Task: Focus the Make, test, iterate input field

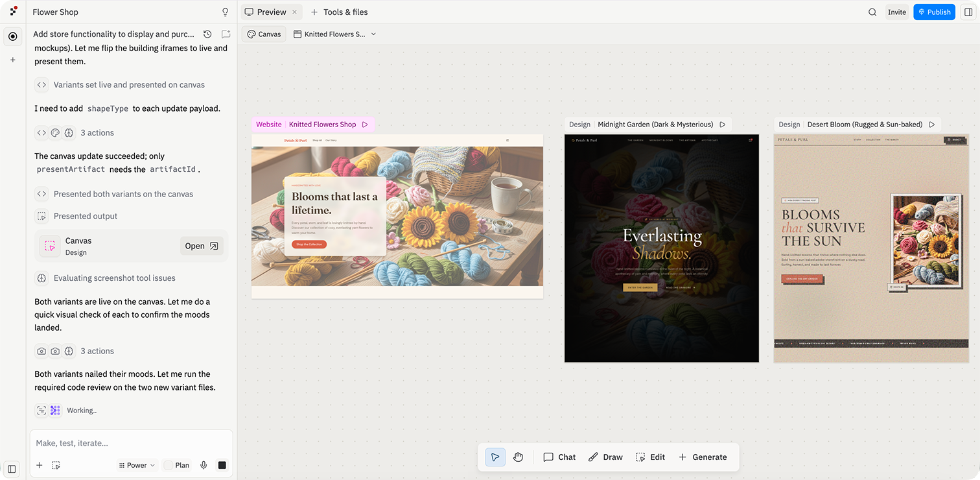Action: click(131, 443)
